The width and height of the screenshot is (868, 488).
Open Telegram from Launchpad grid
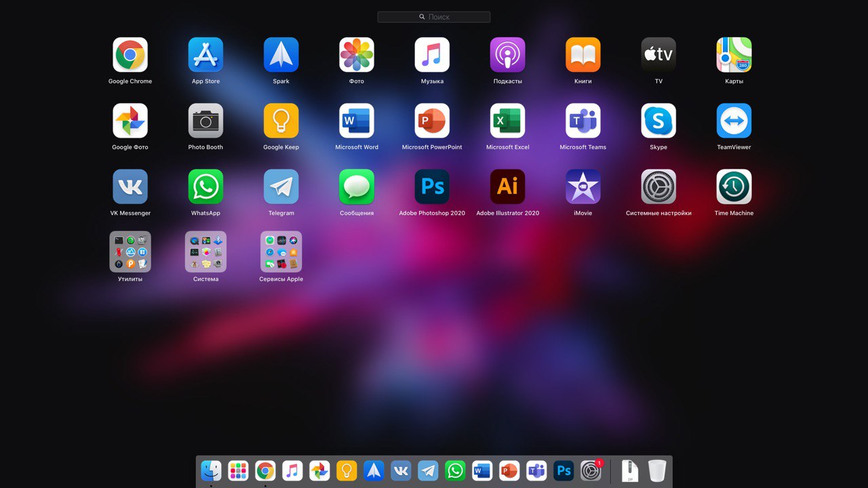click(x=281, y=186)
